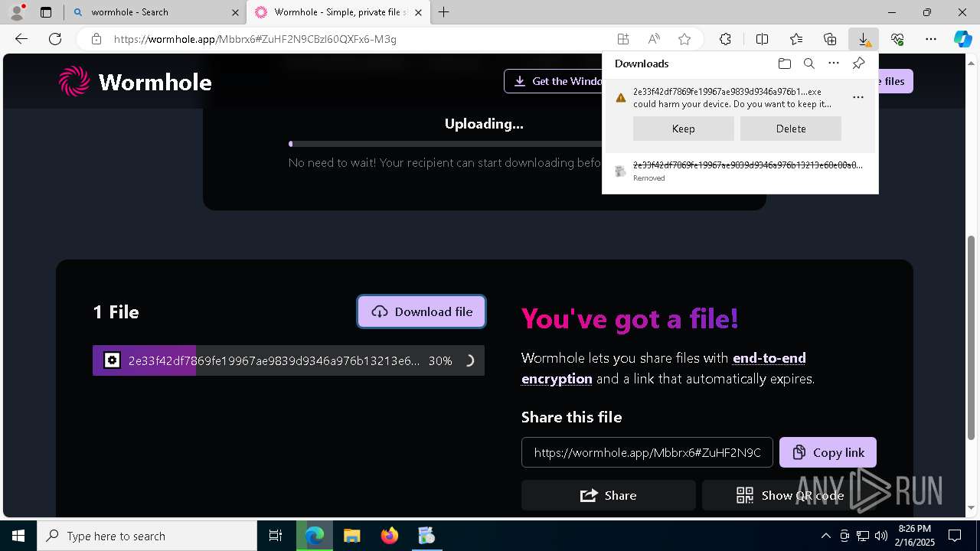The width and height of the screenshot is (980, 551).
Task: Open More options in Downloads header
Action: pyautogui.click(x=834, y=64)
